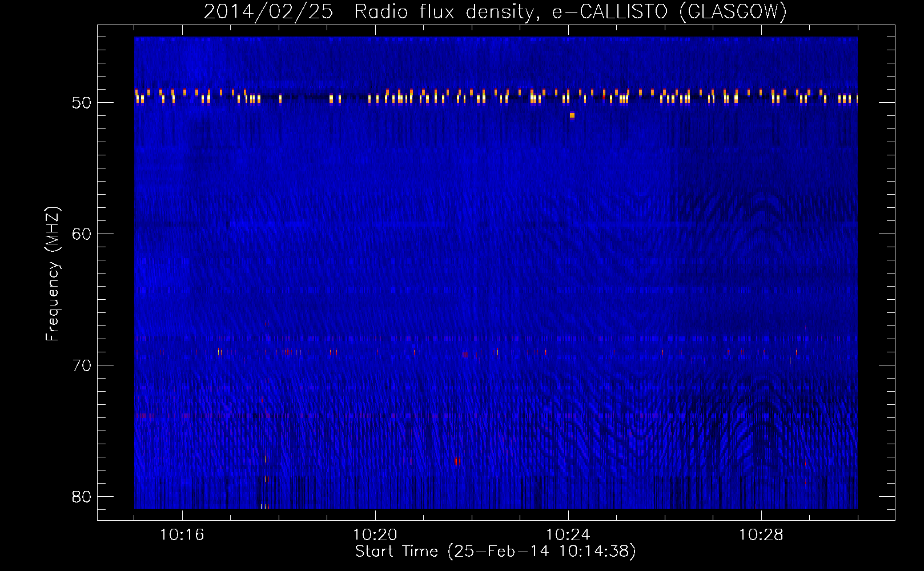Click the isolated orange spot below 50 MHz line
924x571 pixels.
click(572, 115)
